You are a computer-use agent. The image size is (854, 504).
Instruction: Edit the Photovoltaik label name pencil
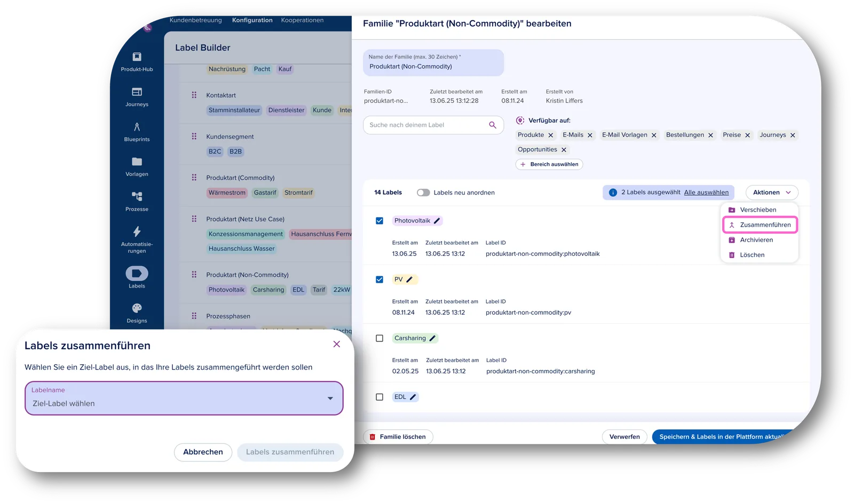coord(437,221)
